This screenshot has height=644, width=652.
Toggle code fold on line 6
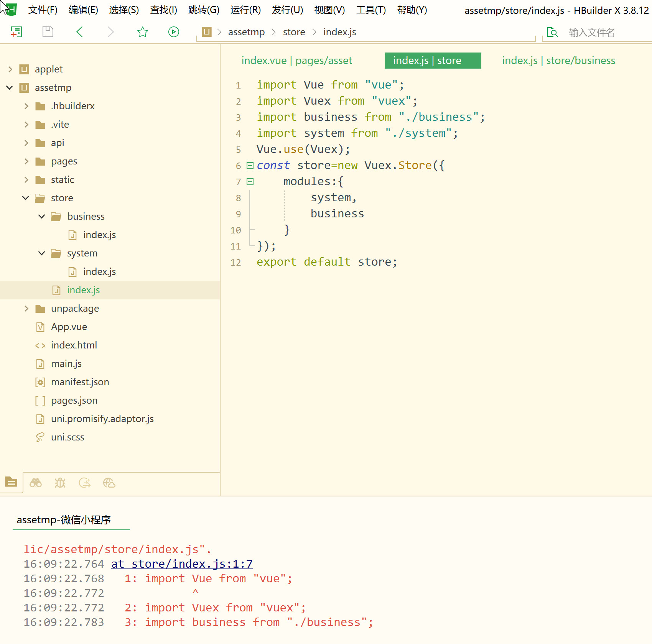coord(250,166)
